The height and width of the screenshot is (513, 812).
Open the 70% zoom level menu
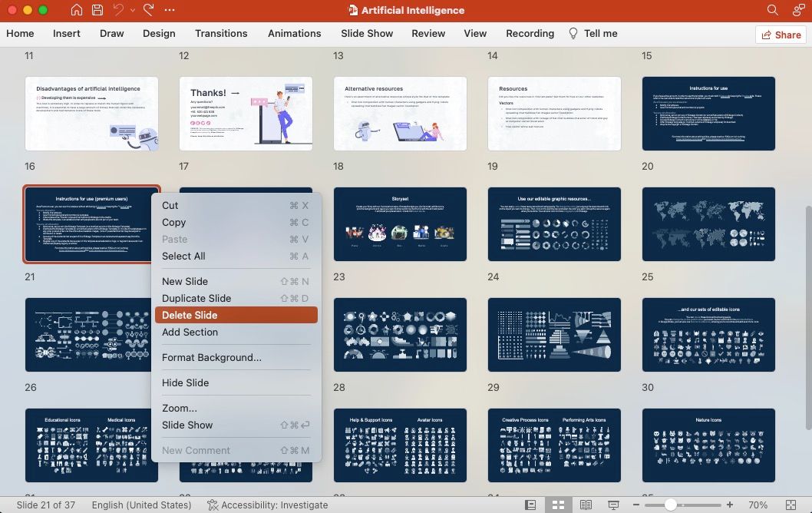(758, 505)
